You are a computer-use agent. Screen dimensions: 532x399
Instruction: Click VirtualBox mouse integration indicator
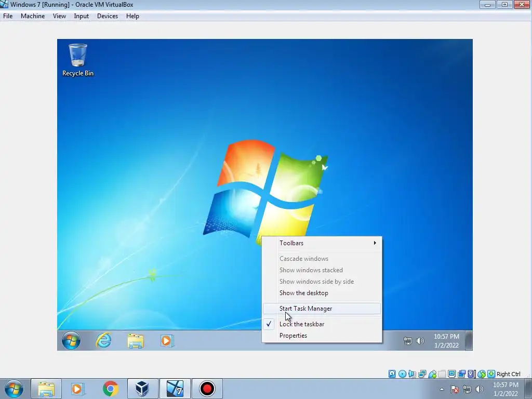click(x=481, y=374)
